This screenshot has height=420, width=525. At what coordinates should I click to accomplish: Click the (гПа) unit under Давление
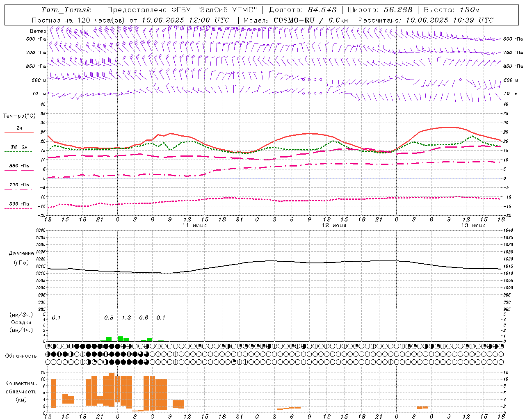21,263
